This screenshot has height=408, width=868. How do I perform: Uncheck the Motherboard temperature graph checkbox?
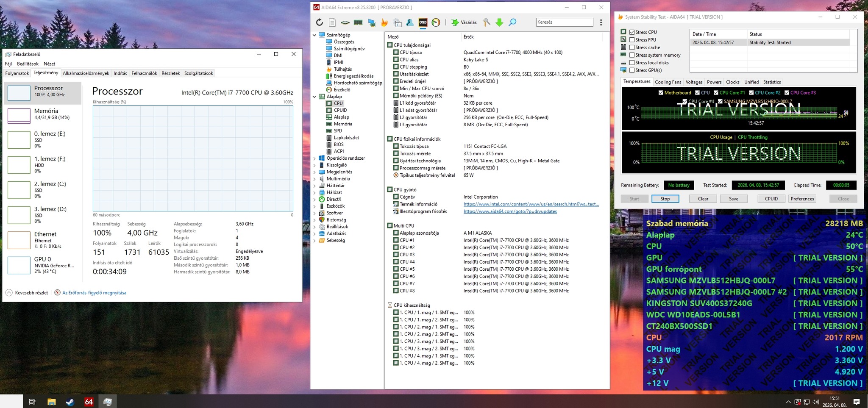(661, 93)
